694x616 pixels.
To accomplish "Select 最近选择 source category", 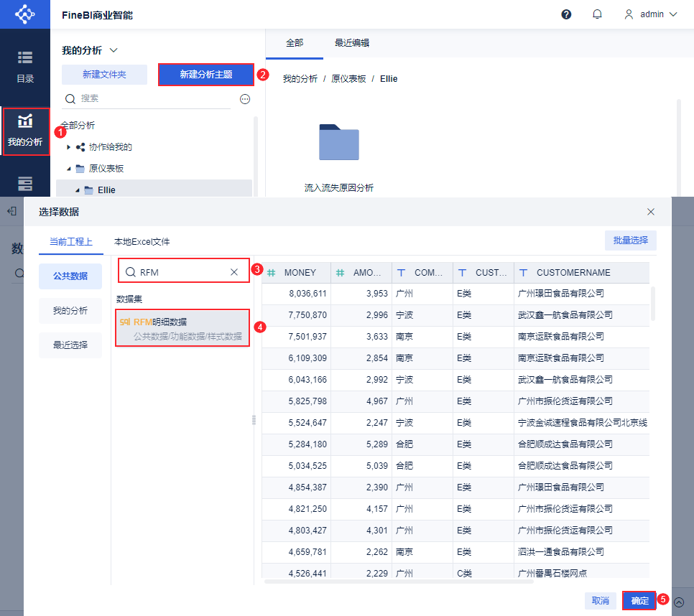I will point(70,345).
